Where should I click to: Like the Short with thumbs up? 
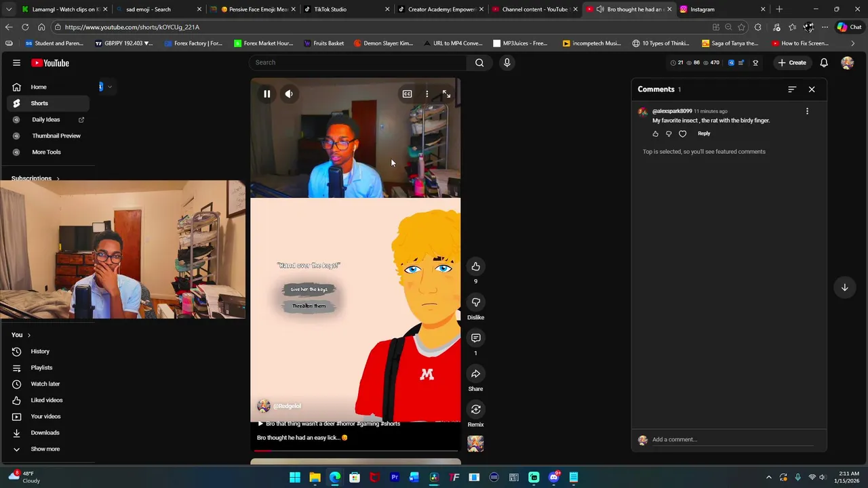pos(475,266)
